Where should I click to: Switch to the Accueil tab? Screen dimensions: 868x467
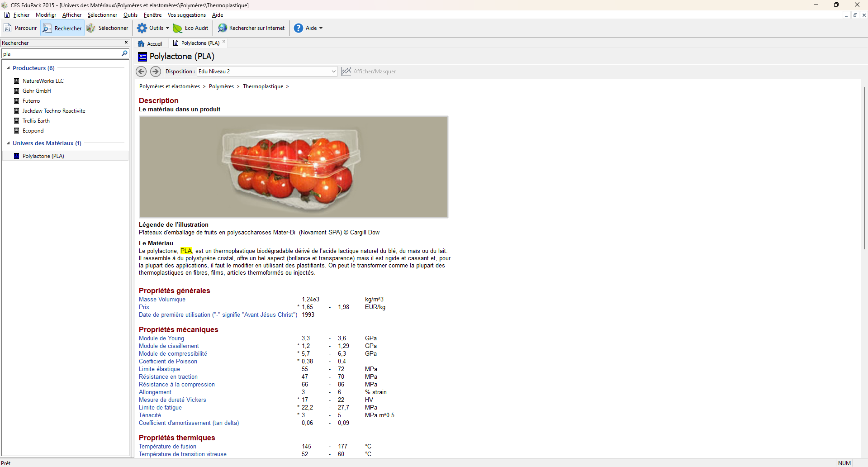(x=150, y=43)
